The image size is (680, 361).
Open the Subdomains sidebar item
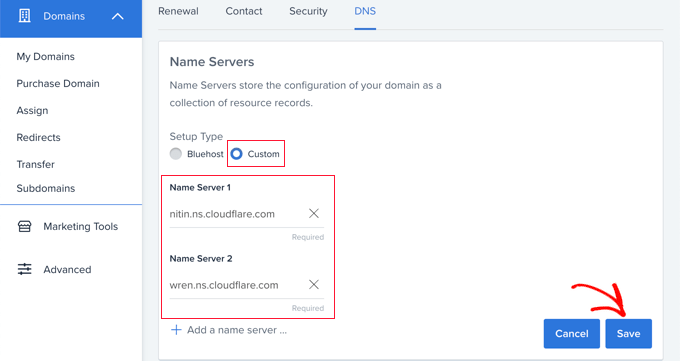pyautogui.click(x=46, y=188)
